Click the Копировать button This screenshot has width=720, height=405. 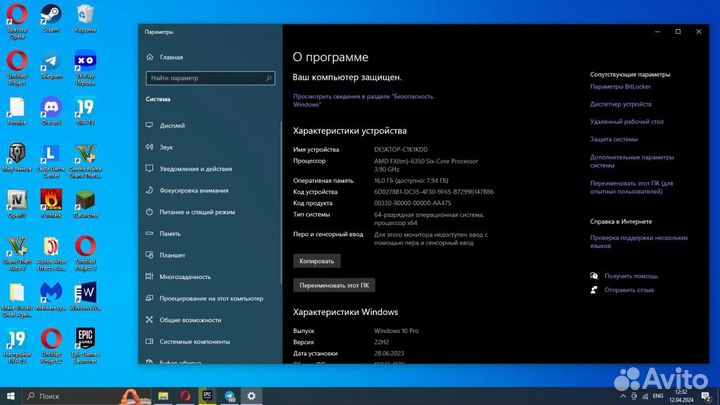pyautogui.click(x=317, y=261)
